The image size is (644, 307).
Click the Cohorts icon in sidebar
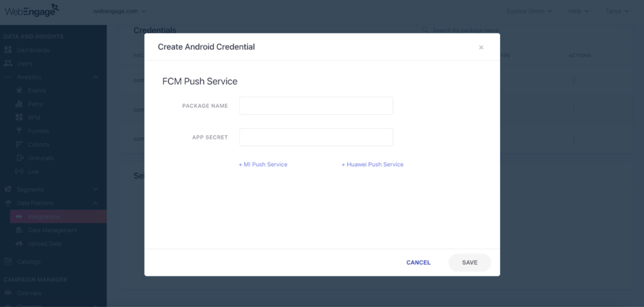(x=19, y=144)
